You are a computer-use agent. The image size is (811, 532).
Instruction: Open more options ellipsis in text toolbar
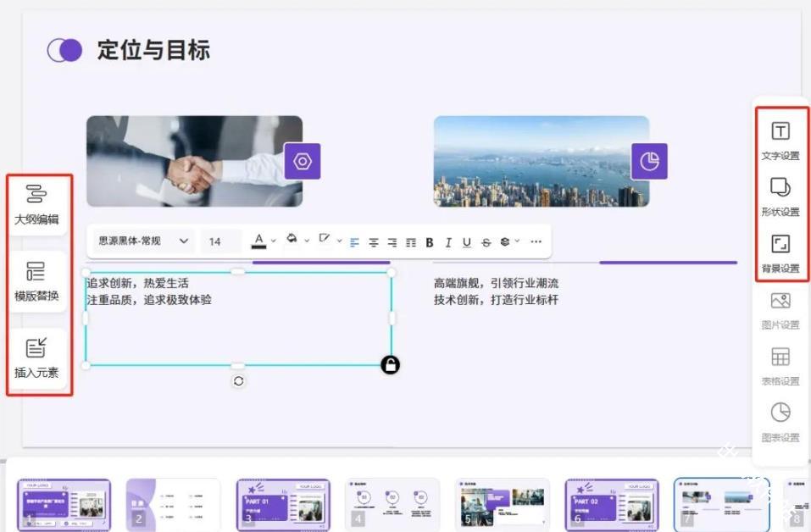point(536,242)
